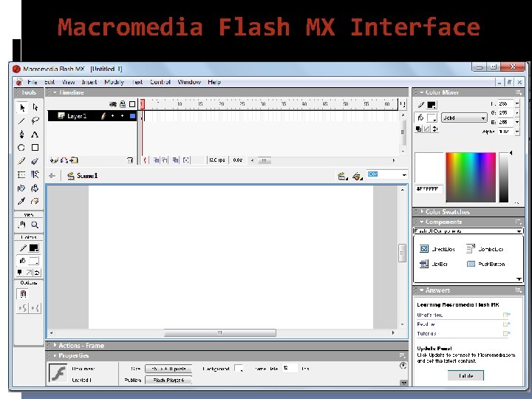Select the Pen tool

click(x=21, y=134)
